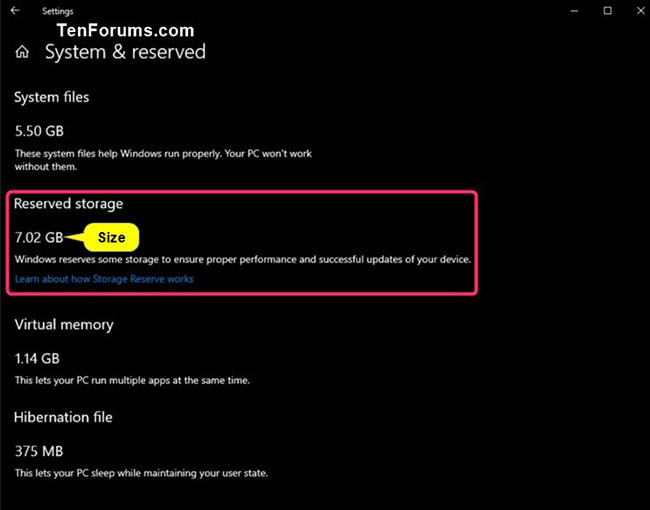The width and height of the screenshot is (650, 510).
Task: Click the TenForums.com watermark text
Action: (125, 30)
